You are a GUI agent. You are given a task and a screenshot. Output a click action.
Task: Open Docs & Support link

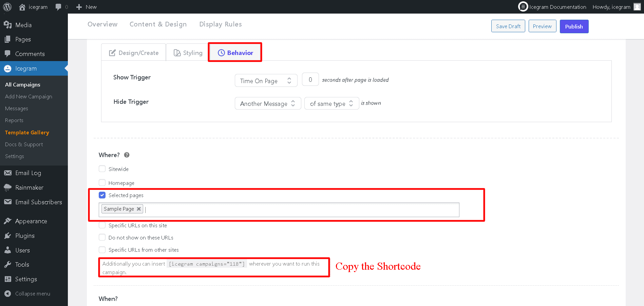(24, 144)
